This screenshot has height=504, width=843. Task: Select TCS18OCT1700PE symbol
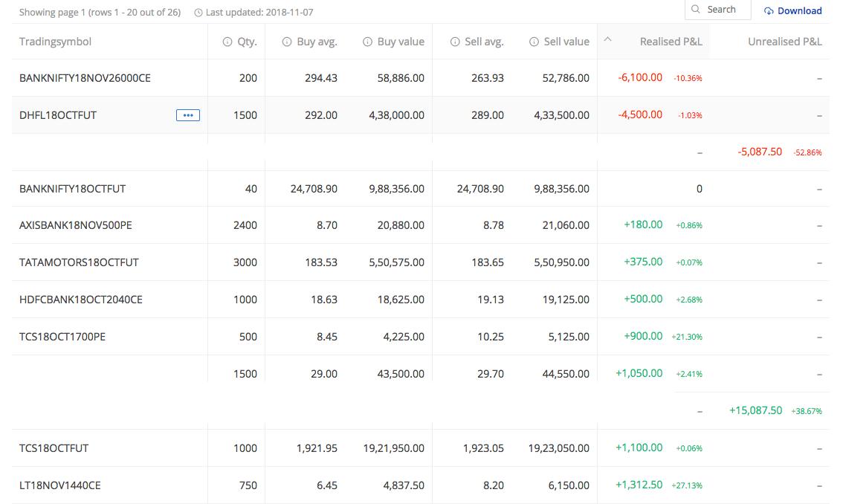[62, 337]
